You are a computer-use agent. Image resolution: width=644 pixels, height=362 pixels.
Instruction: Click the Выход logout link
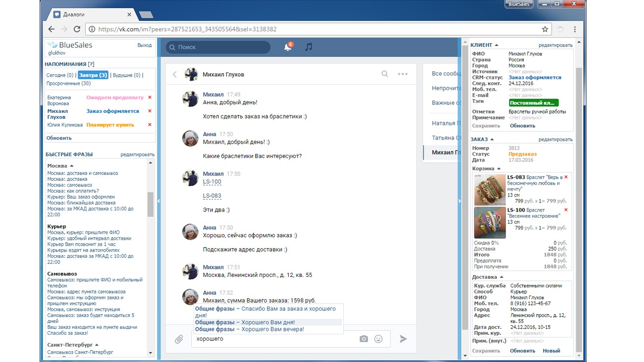click(144, 45)
